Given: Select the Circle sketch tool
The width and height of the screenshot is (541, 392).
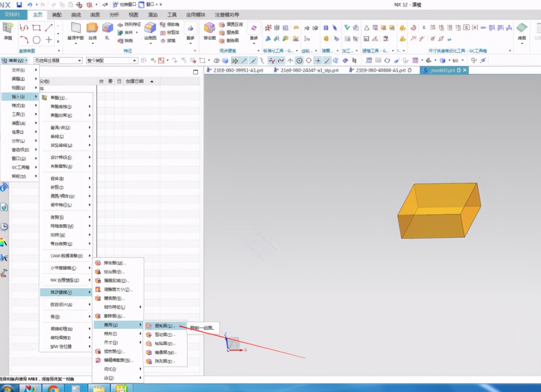Looking at the screenshot, I should pos(36,40).
